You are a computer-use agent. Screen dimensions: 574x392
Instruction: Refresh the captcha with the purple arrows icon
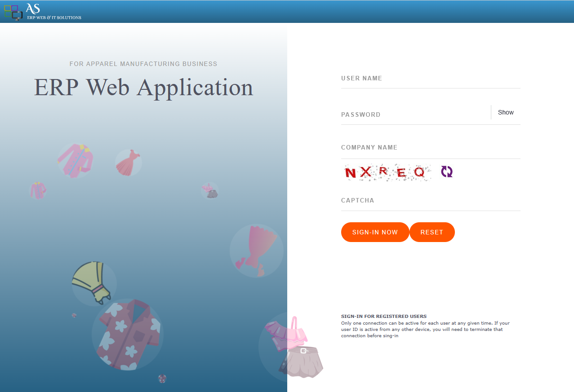[x=446, y=172]
